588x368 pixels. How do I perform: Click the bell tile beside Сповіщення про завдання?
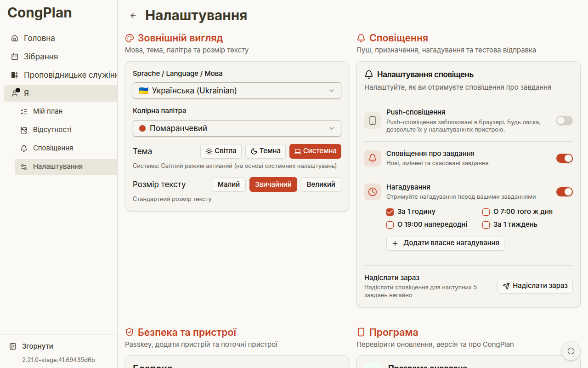click(x=373, y=158)
